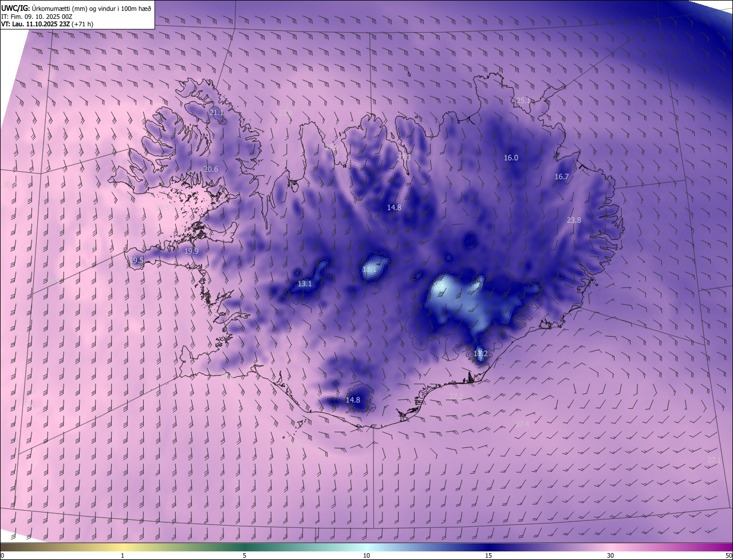Click the 20.6 value label
The image size is (733, 560).
pos(211,169)
